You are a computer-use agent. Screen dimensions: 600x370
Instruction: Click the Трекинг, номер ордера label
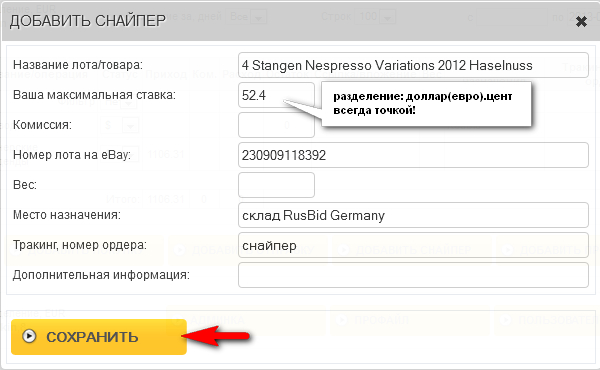pos(80,244)
